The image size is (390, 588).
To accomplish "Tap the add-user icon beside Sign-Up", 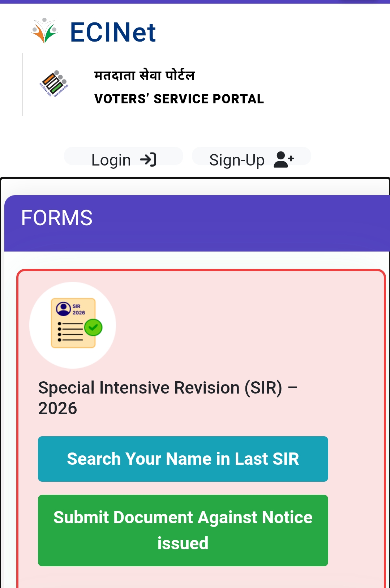I will click(x=284, y=159).
